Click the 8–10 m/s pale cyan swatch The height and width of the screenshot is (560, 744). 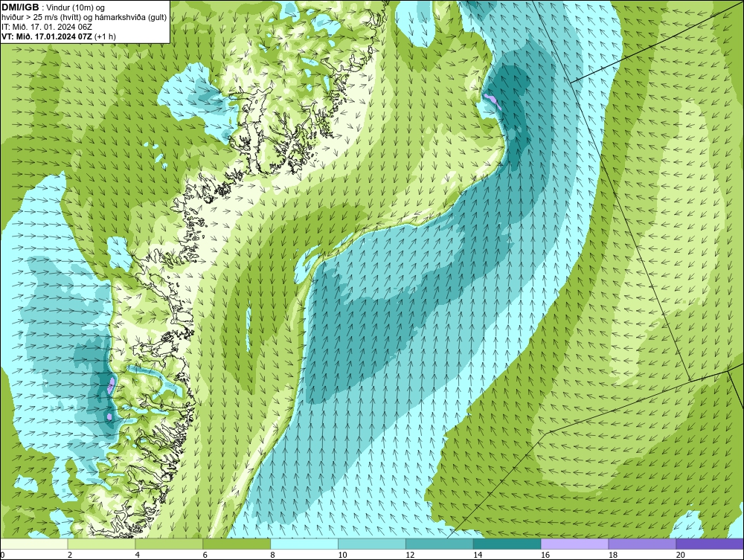pyautogui.click(x=304, y=544)
